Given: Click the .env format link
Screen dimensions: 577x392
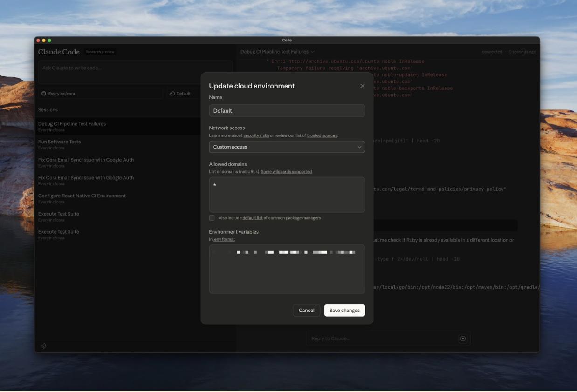Looking at the screenshot, I should pos(224,239).
